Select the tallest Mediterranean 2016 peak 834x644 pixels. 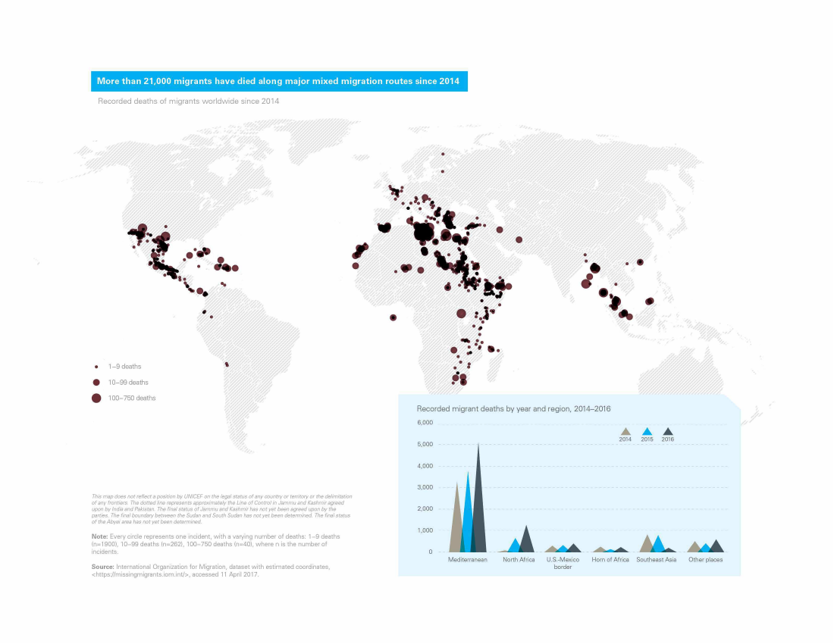pyautogui.click(x=478, y=498)
